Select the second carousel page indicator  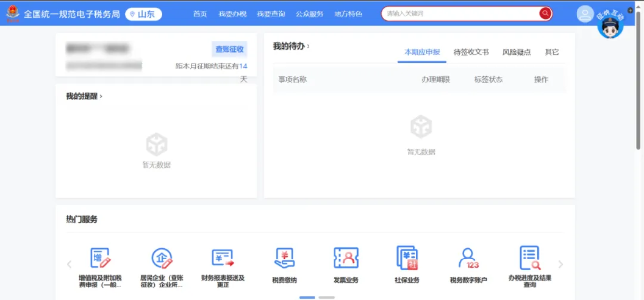click(326, 297)
